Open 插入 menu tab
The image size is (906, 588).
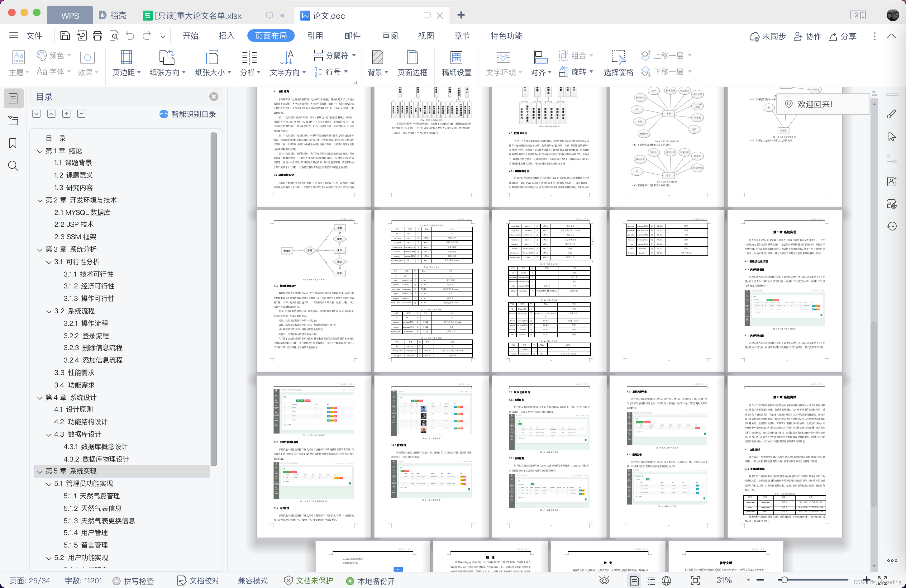click(x=225, y=36)
